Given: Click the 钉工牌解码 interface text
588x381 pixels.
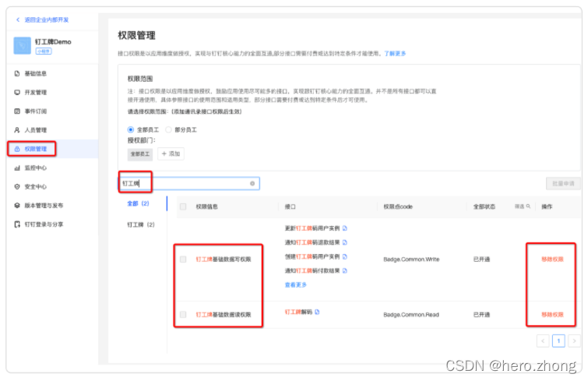Looking at the screenshot, I should (298, 312).
